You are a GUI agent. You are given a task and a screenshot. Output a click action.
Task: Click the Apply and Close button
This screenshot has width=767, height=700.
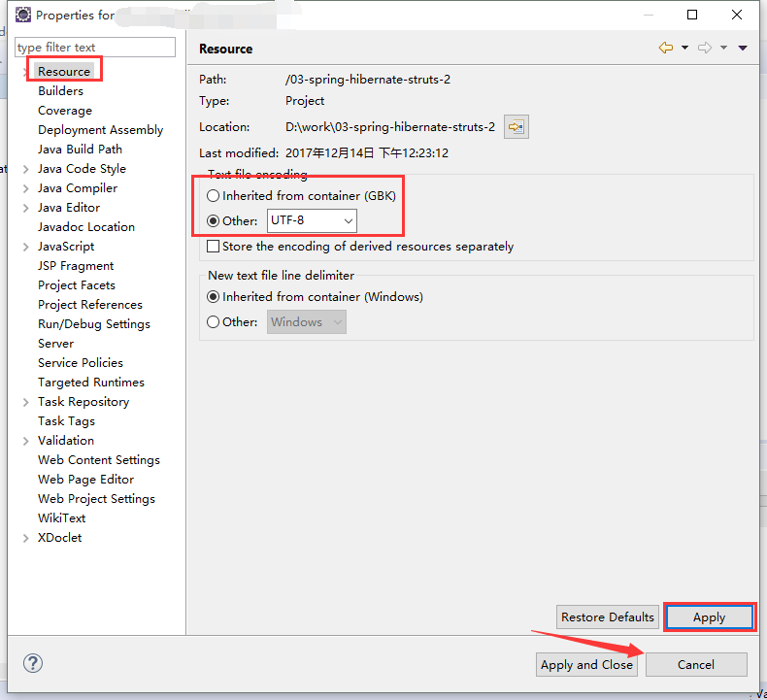[x=586, y=665]
